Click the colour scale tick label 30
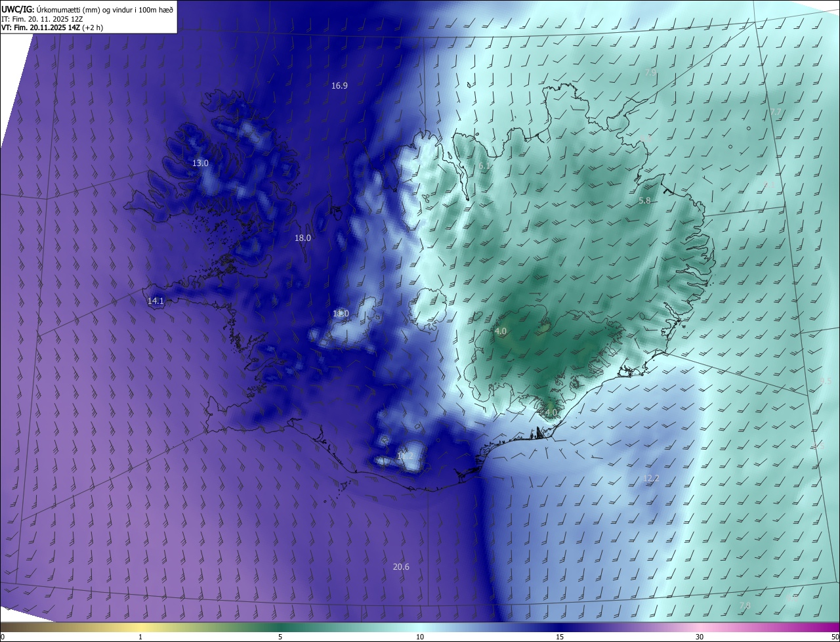 [700, 637]
